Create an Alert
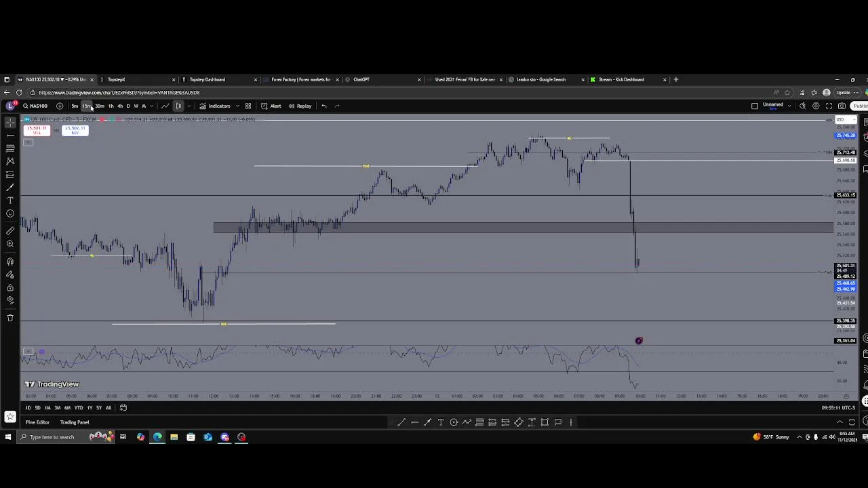This screenshot has width=868, height=488. (271, 106)
